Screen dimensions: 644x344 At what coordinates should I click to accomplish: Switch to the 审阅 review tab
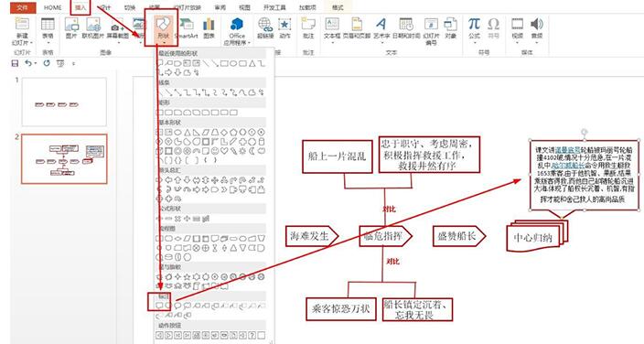[x=220, y=7]
